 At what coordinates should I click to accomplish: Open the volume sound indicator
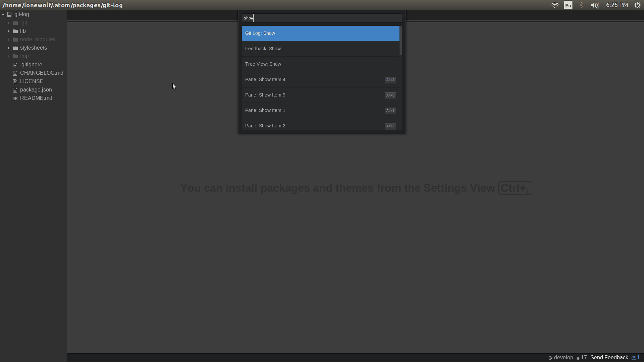tap(594, 5)
